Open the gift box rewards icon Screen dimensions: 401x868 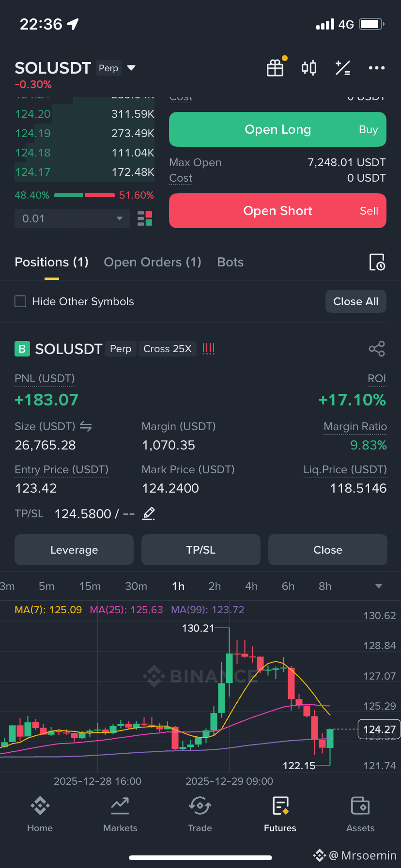(275, 68)
